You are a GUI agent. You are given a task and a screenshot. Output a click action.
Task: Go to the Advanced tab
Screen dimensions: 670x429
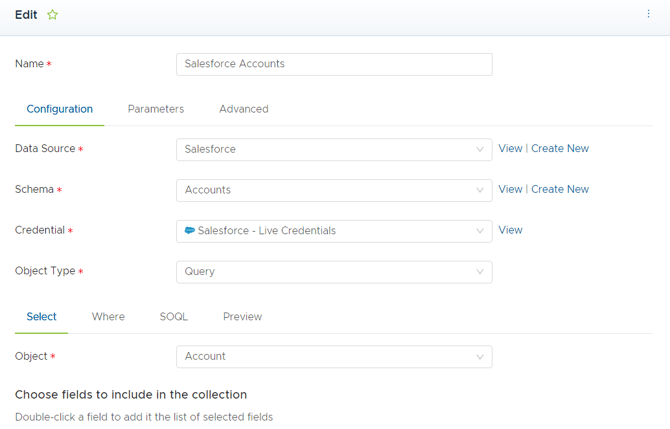244,109
